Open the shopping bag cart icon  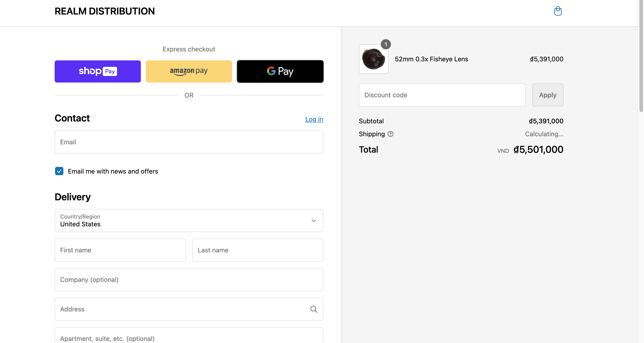click(558, 11)
